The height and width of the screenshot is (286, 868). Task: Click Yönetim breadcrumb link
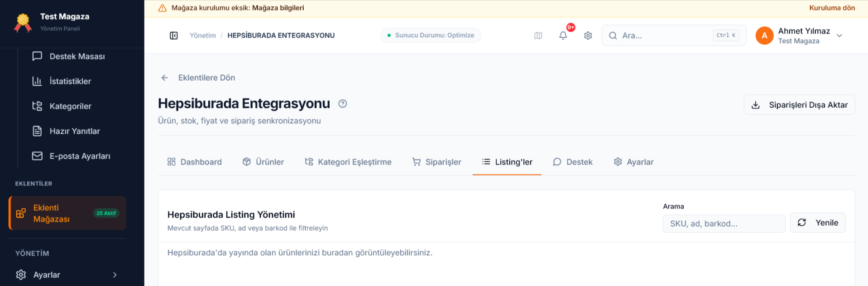click(x=203, y=35)
